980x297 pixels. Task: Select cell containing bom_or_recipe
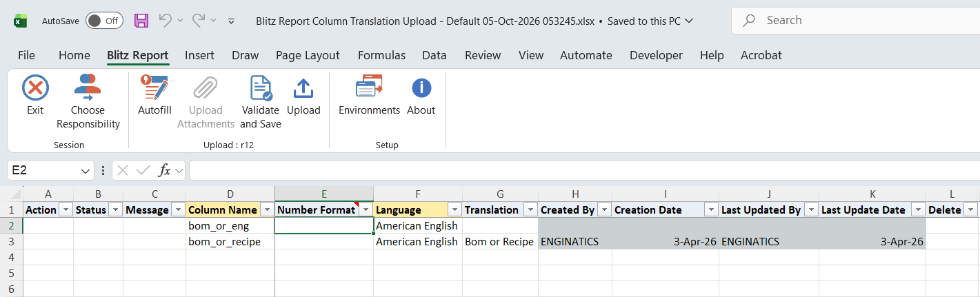[x=230, y=242]
